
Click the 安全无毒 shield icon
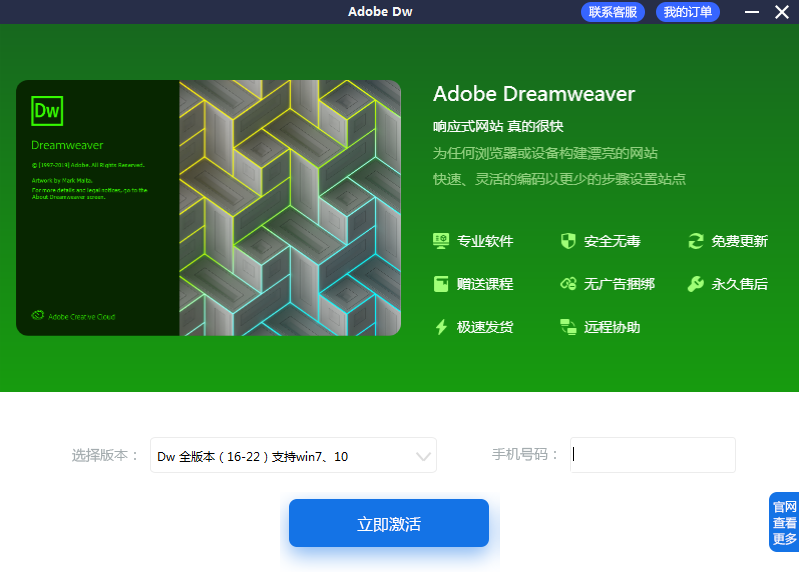coord(568,241)
